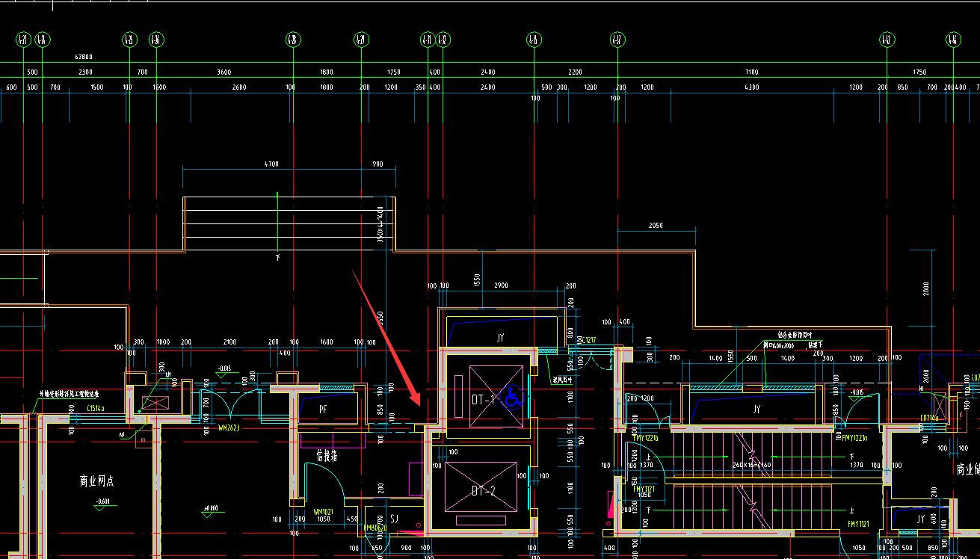Select the FMY1221n fire door tag
980x559 pixels.
click(854, 438)
